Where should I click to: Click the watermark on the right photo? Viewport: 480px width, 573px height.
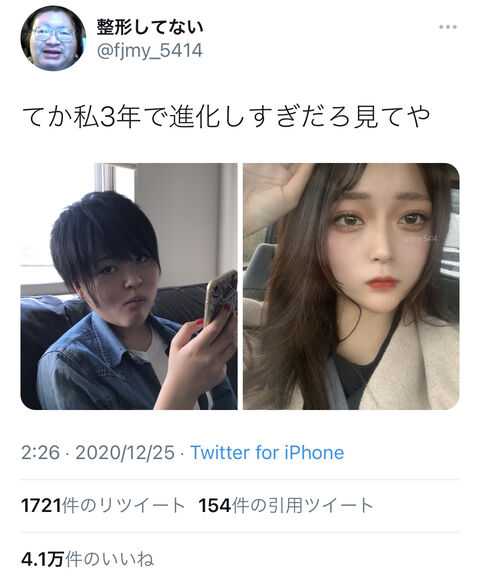coord(420,239)
